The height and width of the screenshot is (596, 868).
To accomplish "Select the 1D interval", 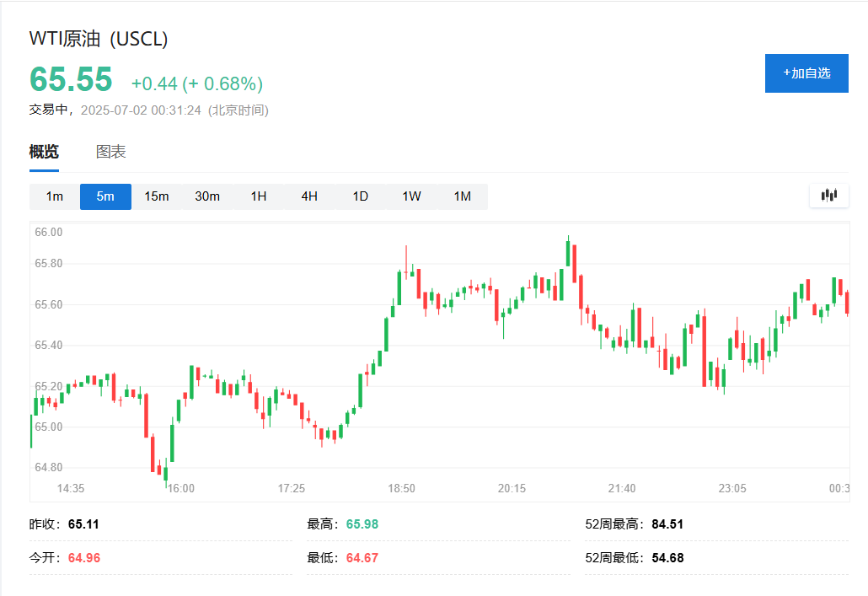I will tap(361, 196).
